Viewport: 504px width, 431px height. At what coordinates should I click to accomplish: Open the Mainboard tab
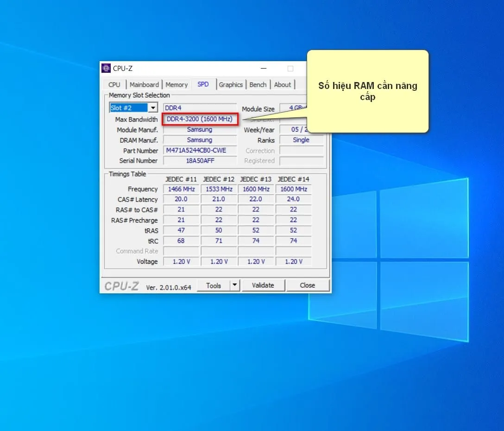click(144, 85)
